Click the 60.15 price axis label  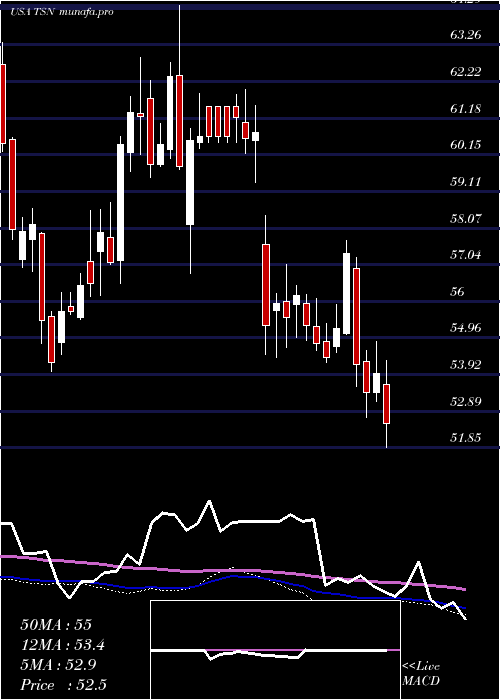tap(466, 145)
